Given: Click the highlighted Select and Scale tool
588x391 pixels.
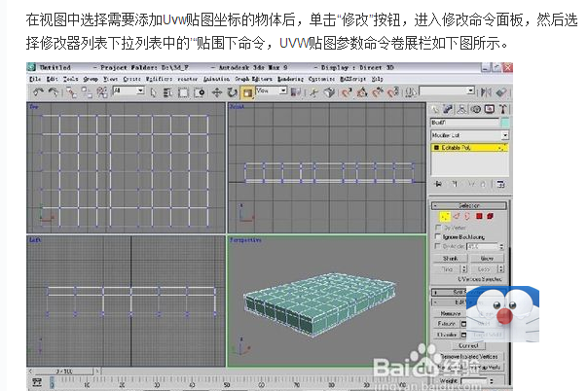Looking at the screenshot, I should pos(247,92).
